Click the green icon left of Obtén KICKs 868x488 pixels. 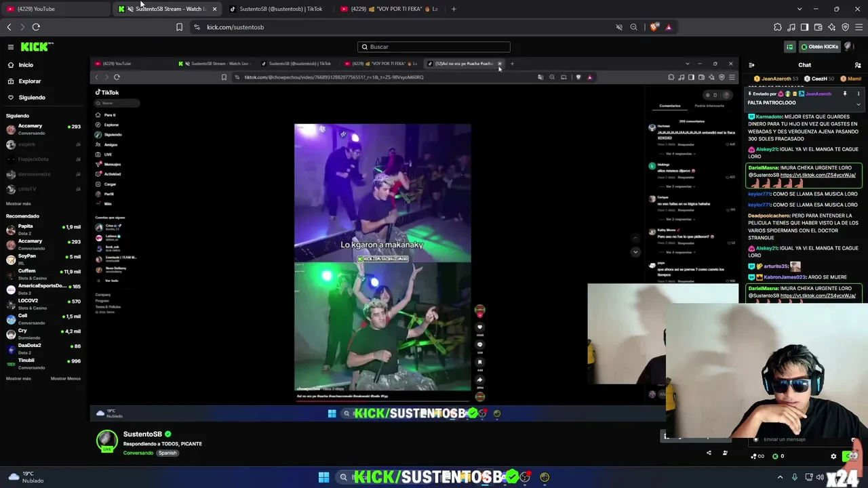[x=790, y=47]
